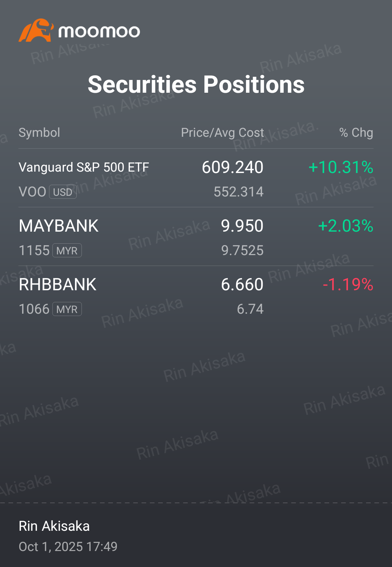Select the MYR badge beside 1066
The width and height of the screenshot is (392, 567).
pos(67,309)
